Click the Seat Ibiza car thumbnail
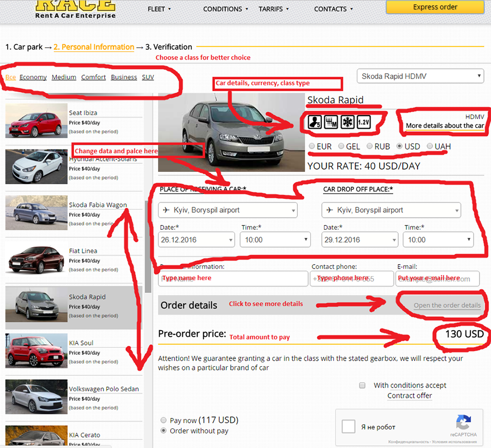Viewport: 491px width, 448px height. pyautogui.click(x=36, y=120)
